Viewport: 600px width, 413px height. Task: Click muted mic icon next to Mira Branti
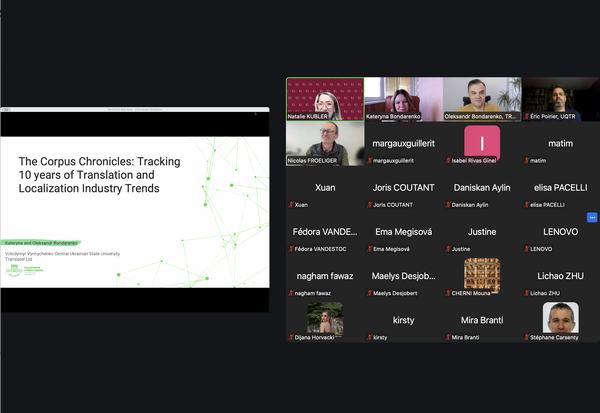447,337
